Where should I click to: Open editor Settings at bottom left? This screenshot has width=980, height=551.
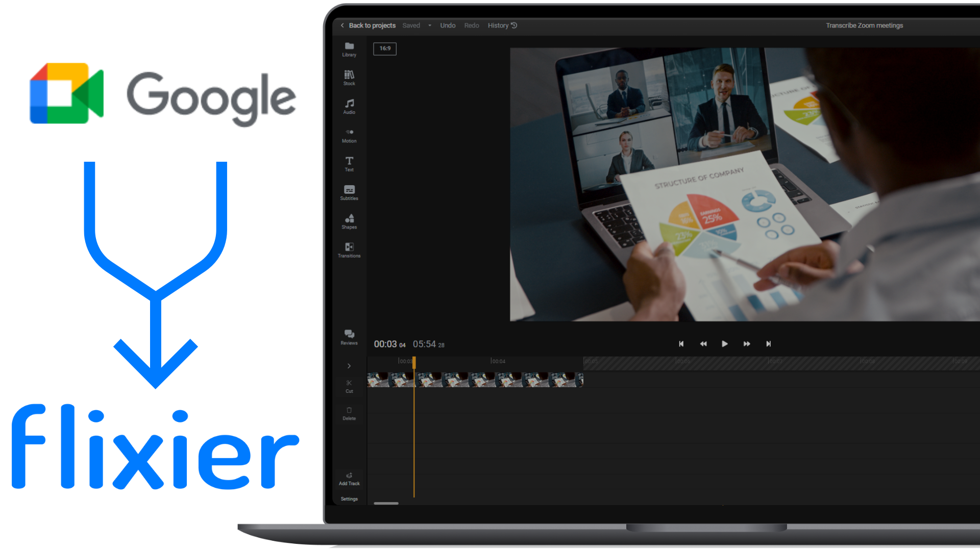coord(349,498)
